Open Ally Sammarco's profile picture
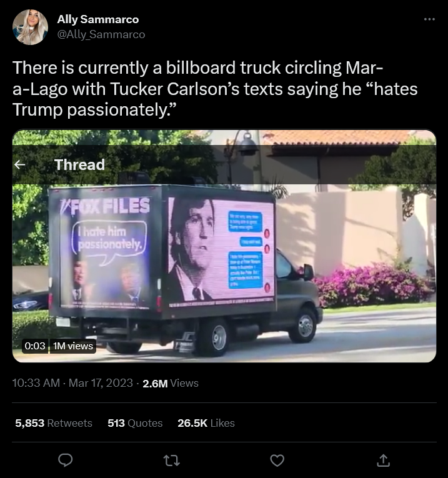 pos(30,27)
